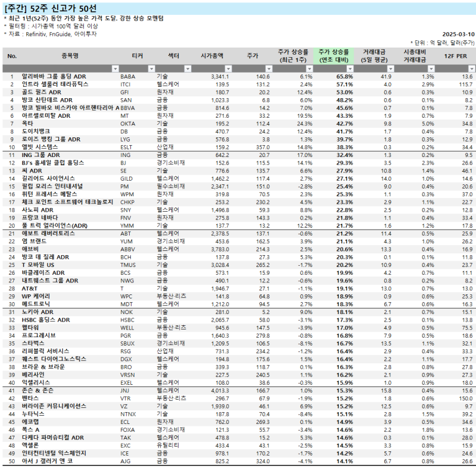Select the T 모바일 US cell

point(38,265)
